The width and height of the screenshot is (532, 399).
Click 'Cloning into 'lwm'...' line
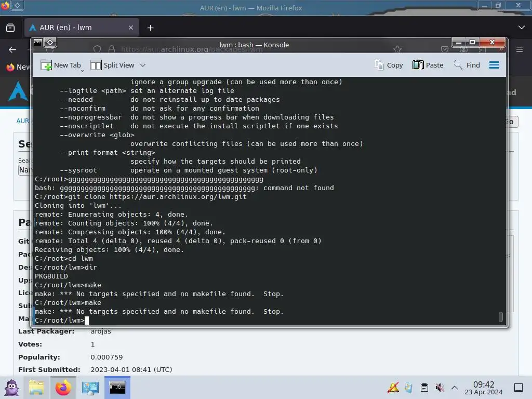(x=78, y=206)
